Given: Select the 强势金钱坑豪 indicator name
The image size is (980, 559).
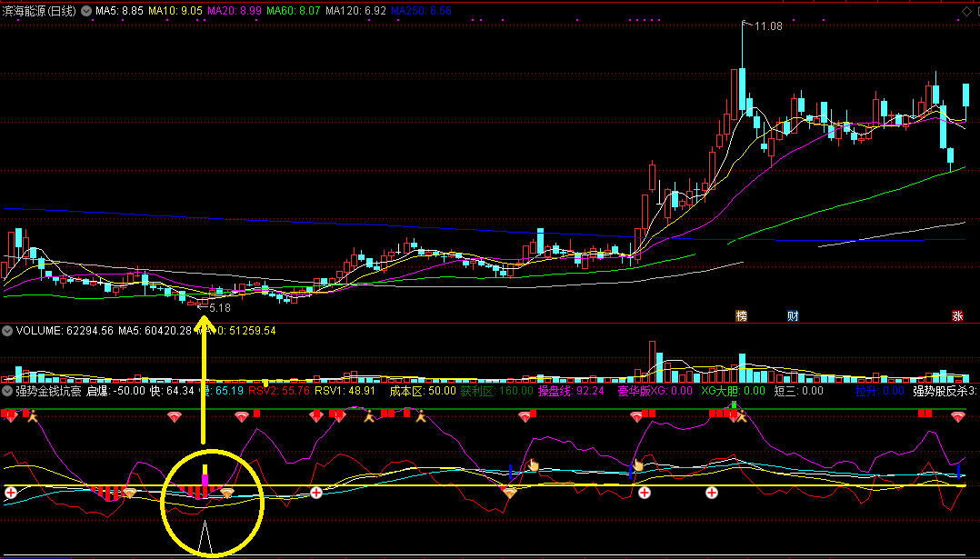Looking at the screenshot, I should pyautogui.click(x=49, y=392).
